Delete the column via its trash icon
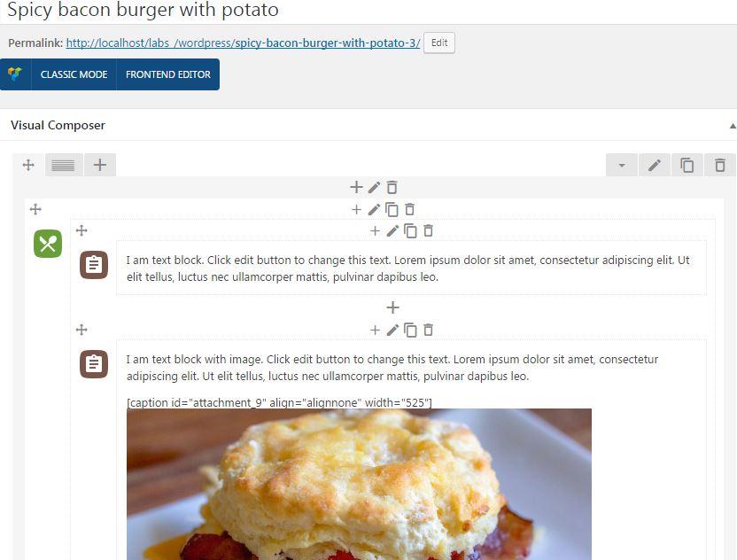Image resolution: width=737 pixels, height=560 pixels. click(392, 187)
